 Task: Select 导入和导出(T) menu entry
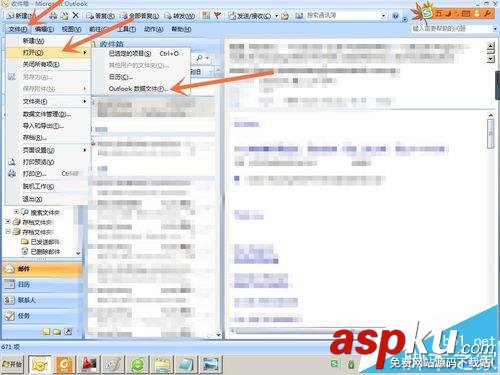(48, 126)
